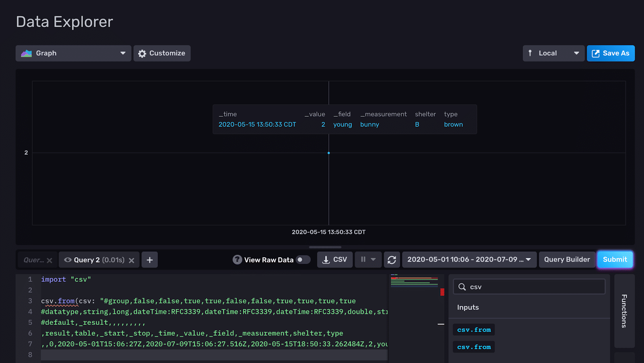This screenshot has width=644, height=363.
Task: Toggle visibility eye on Query 2
Action: point(68,260)
